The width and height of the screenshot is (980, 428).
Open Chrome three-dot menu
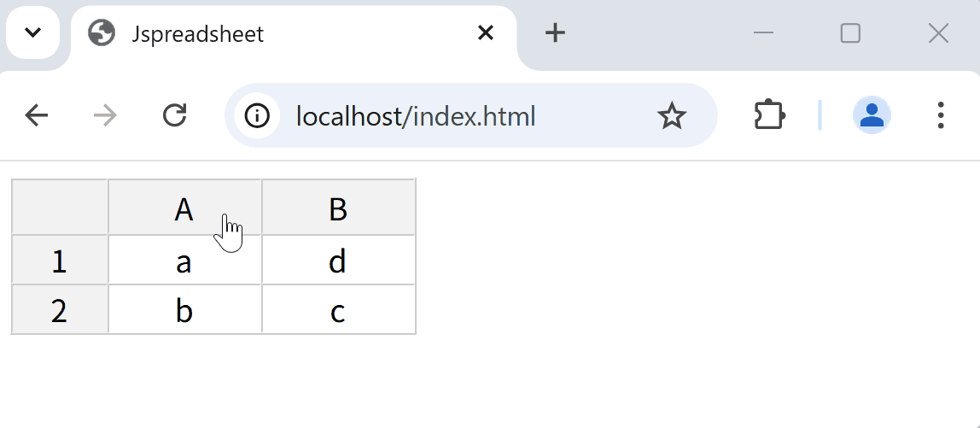coord(940,115)
